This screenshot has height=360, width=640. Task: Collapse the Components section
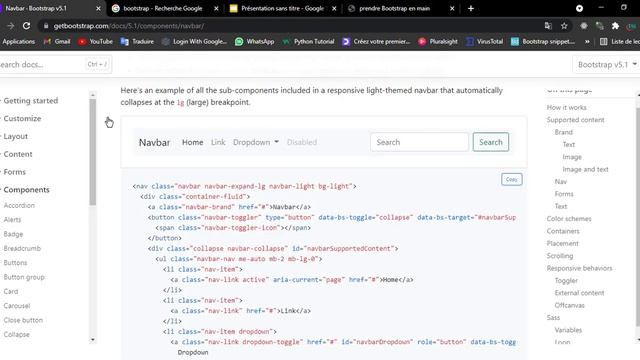[26, 190]
